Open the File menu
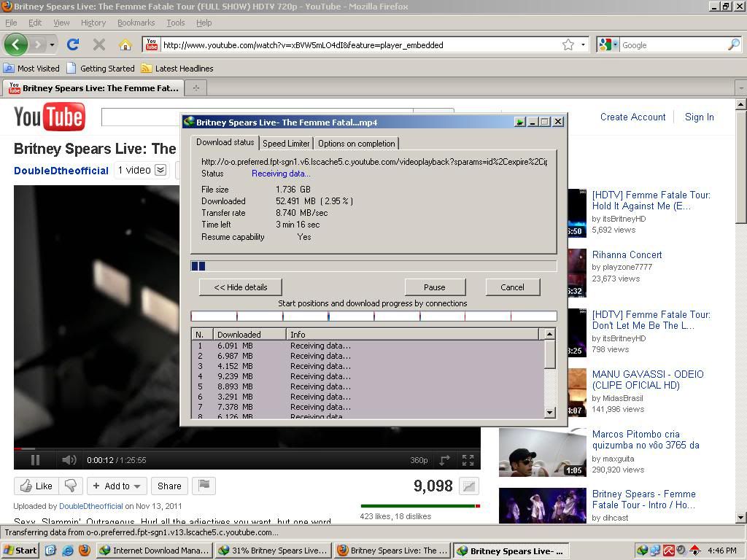 (11, 23)
